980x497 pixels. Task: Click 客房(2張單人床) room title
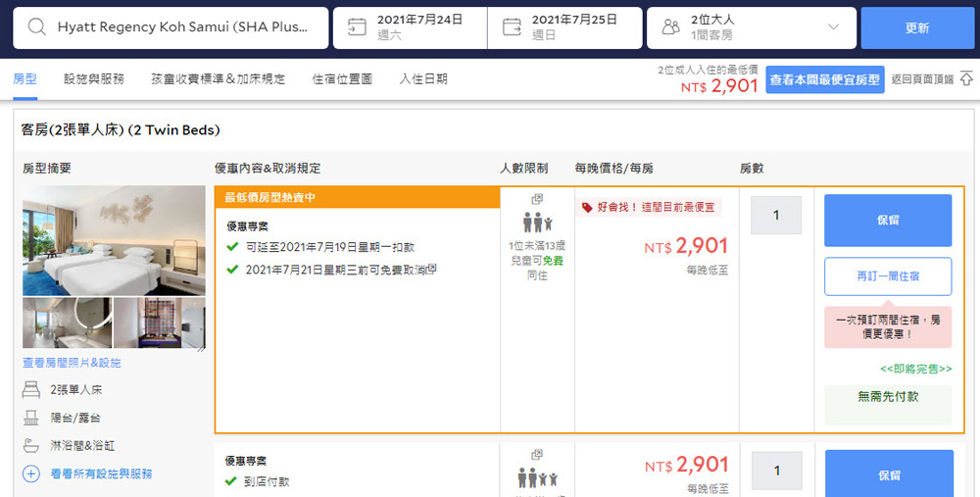point(121,130)
